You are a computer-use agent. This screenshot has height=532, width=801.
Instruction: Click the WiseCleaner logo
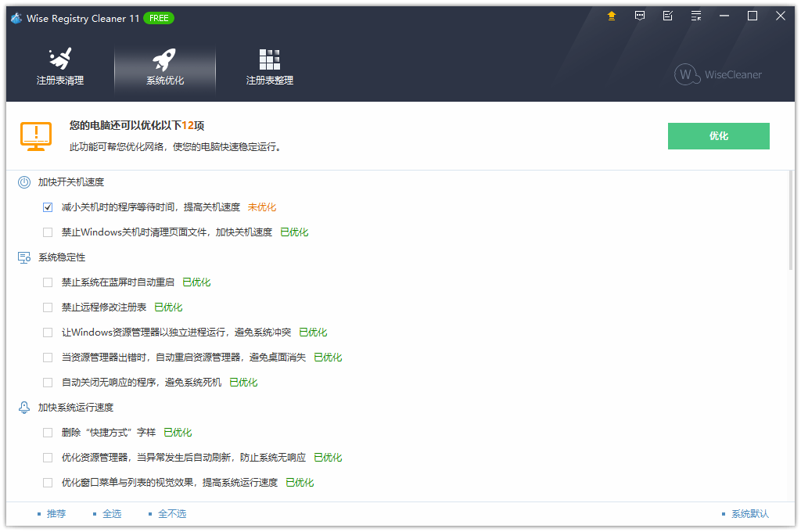[718, 74]
